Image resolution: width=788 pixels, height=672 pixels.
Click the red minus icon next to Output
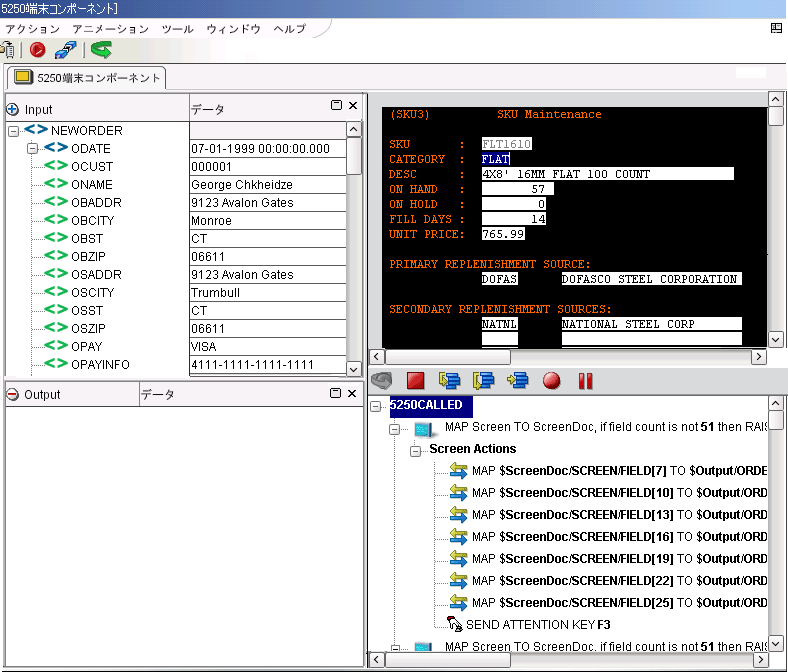coord(13,395)
